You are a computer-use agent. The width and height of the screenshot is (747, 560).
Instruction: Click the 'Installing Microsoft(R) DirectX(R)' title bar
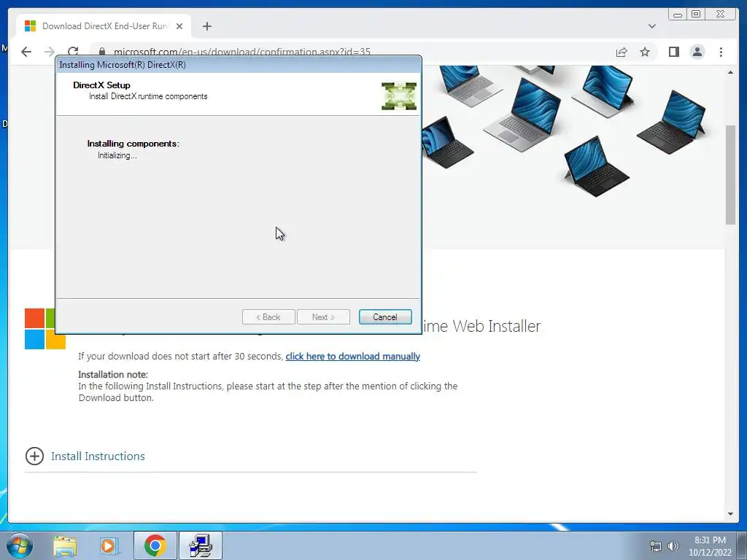(x=239, y=65)
